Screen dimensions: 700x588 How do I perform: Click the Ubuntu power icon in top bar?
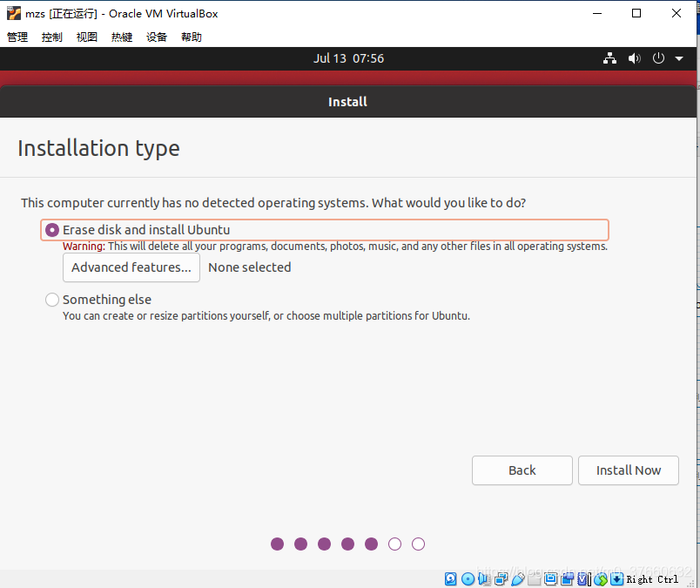[658, 58]
